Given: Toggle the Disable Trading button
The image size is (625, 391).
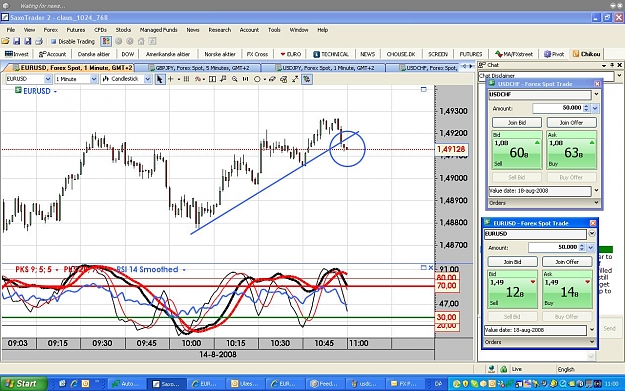Looking at the screenshot, I should [x=73, y=41].
